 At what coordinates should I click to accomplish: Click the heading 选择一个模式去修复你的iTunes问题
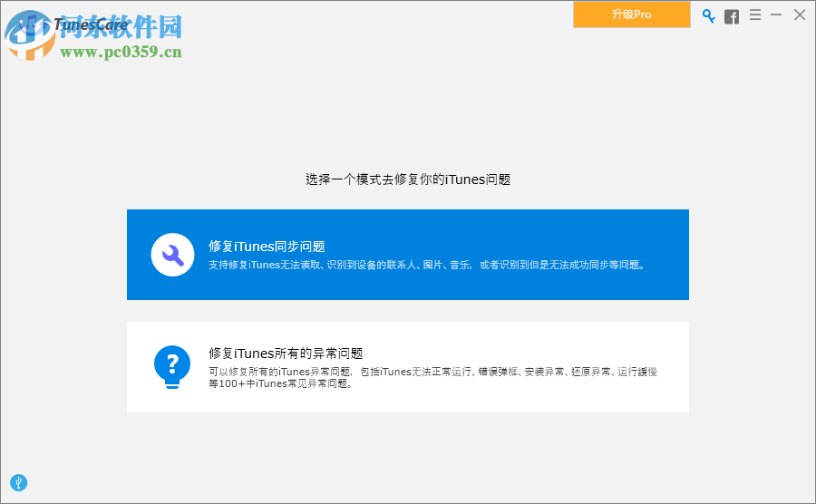408,179
